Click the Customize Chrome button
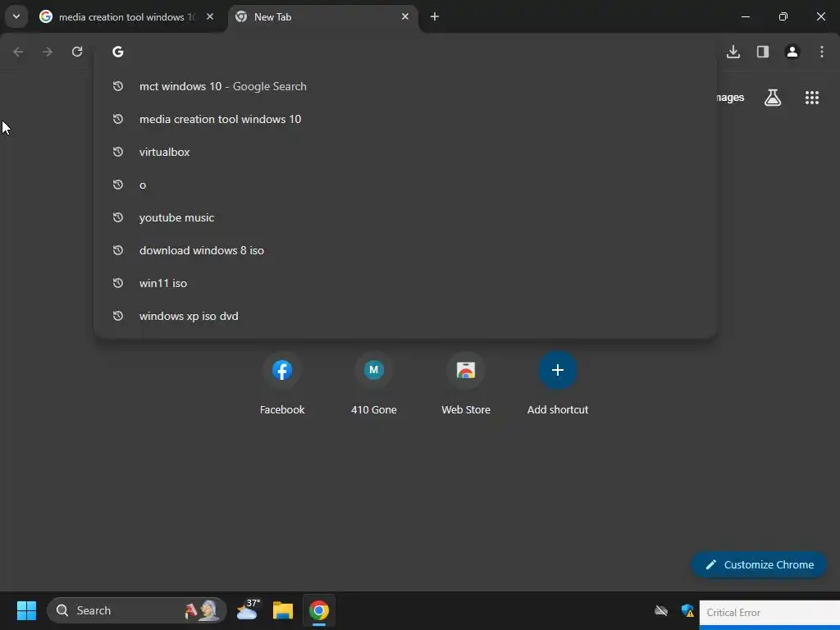Image resolution: width=840 pixels, height=630 pixels. coord(759,564)
